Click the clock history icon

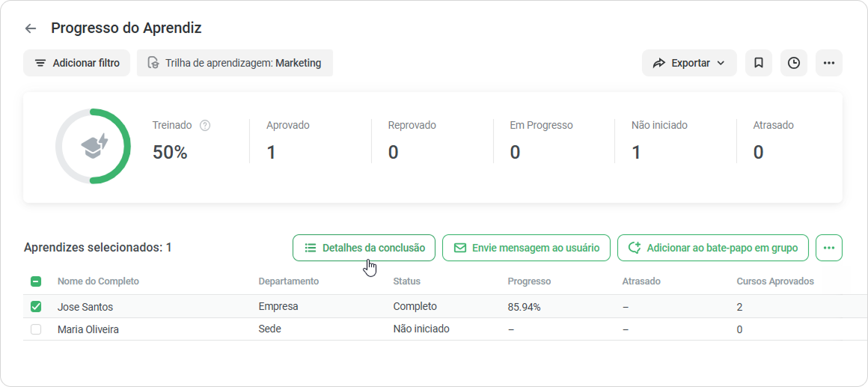point(794,63)
